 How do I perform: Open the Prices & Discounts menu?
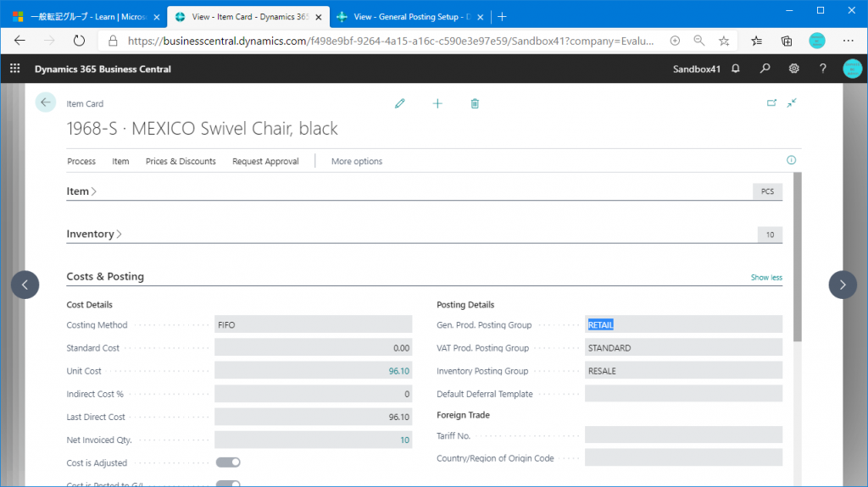point(181,161)
